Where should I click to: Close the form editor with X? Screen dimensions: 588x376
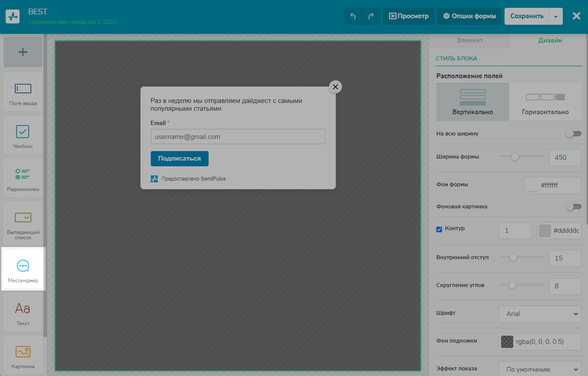[x=576, y=16]
